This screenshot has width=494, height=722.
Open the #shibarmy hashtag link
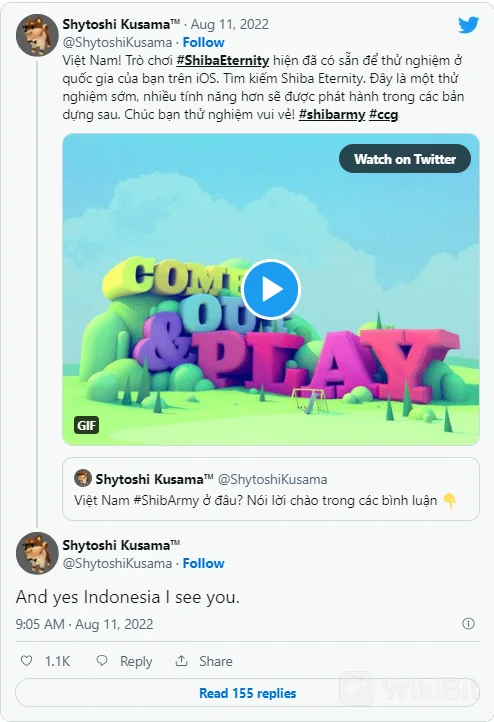coord(332,114)
